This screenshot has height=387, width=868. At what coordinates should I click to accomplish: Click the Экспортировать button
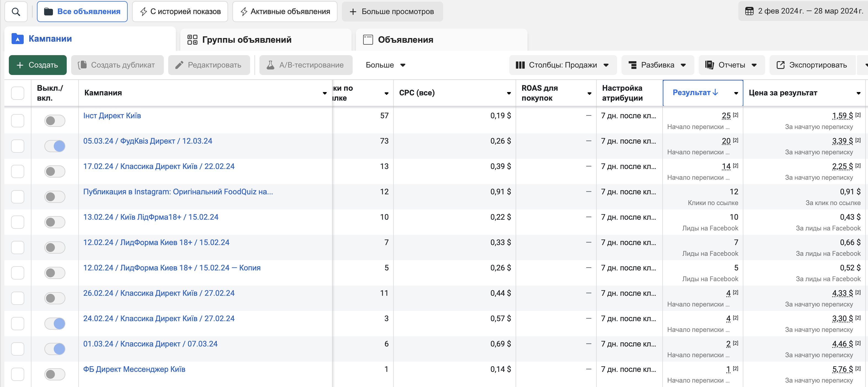click(x=812, y=65)
